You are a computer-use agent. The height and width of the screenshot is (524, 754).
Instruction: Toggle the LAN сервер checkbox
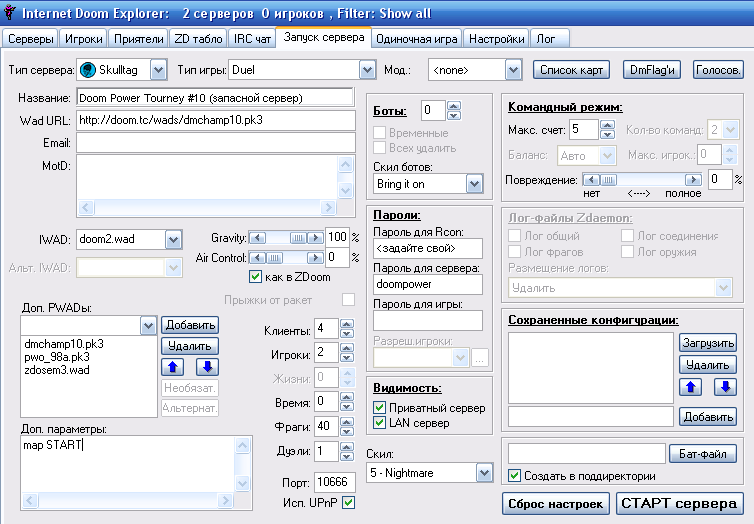379,423
